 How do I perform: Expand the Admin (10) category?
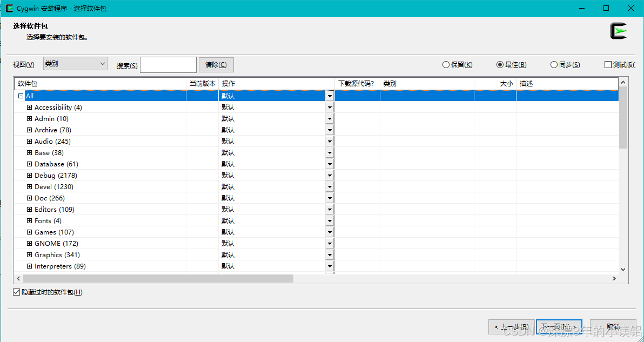pos(29,119)
